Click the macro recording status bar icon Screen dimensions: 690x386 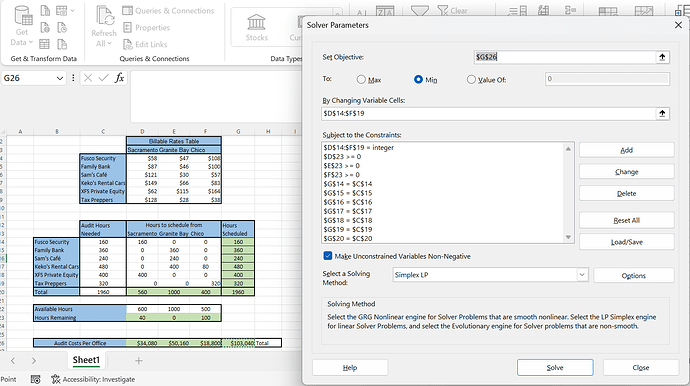[x=36, y=379]
